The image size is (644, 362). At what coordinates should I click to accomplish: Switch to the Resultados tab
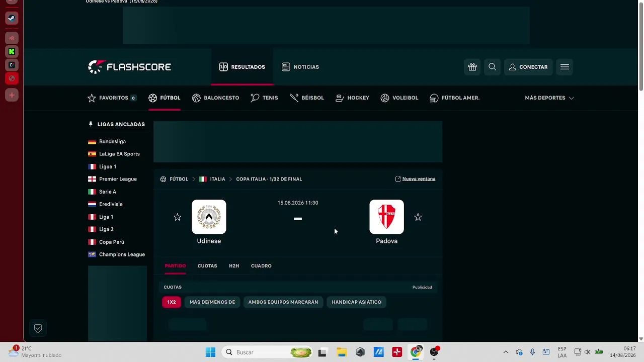[242, 67]
